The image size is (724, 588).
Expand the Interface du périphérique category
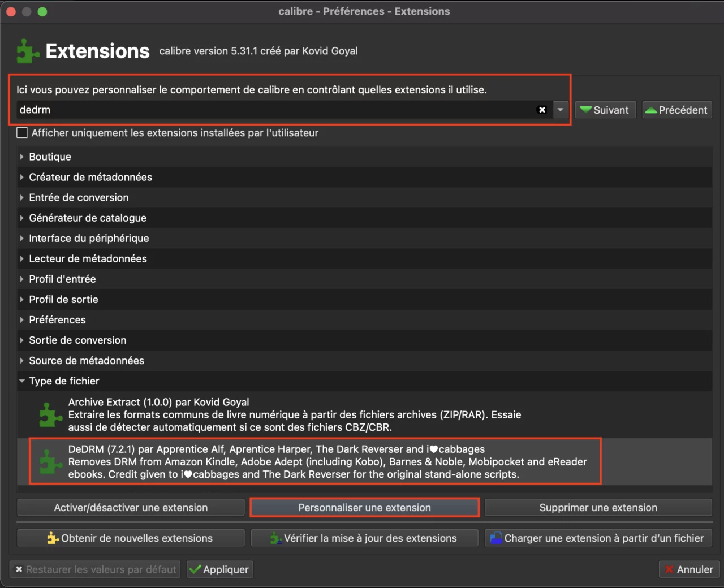click(21, 238)
